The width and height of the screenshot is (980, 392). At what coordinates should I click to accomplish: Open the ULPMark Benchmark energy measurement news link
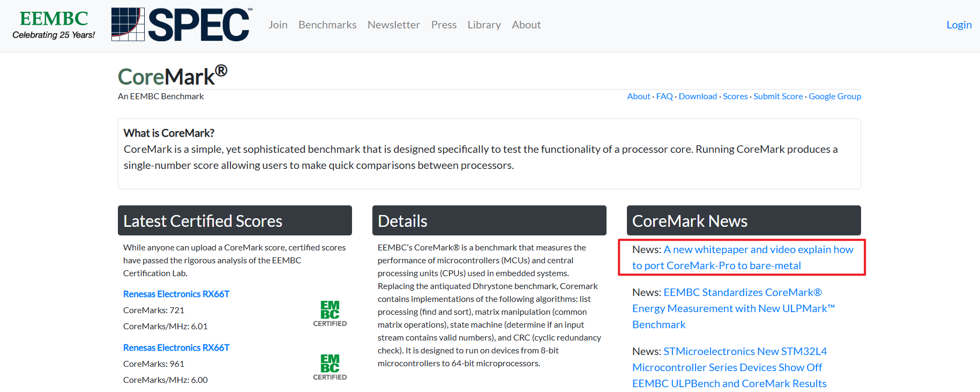click(734, 308)
